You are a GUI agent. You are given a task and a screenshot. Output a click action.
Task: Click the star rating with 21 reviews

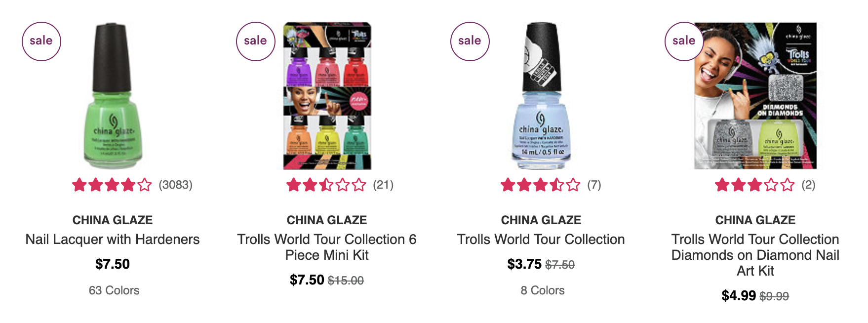pyautogui.click(x=340, y=185)
